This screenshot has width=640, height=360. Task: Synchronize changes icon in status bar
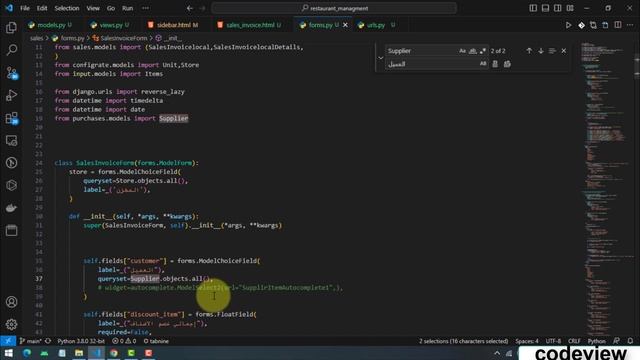coord(48,341)
